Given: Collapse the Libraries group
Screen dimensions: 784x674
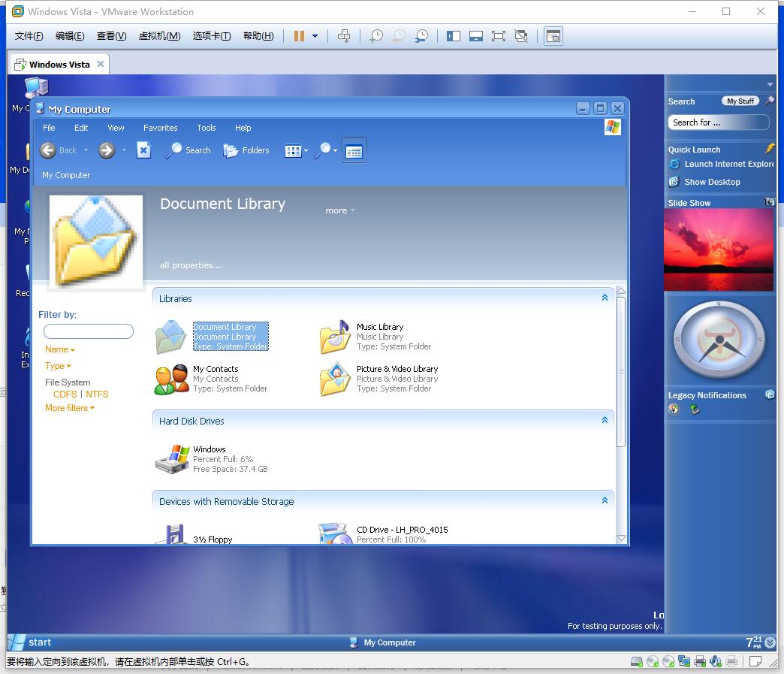Looking at the screenshot, I should tap(605, 298).
